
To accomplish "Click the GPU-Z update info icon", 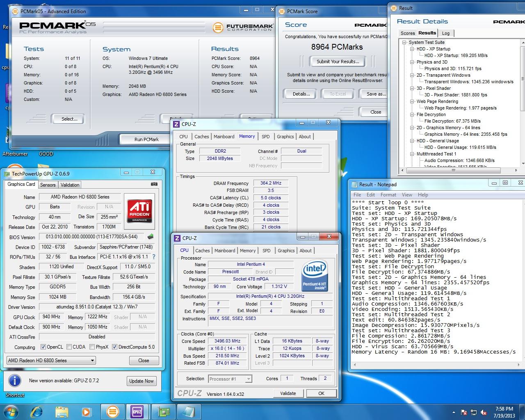I will point(15,381).
